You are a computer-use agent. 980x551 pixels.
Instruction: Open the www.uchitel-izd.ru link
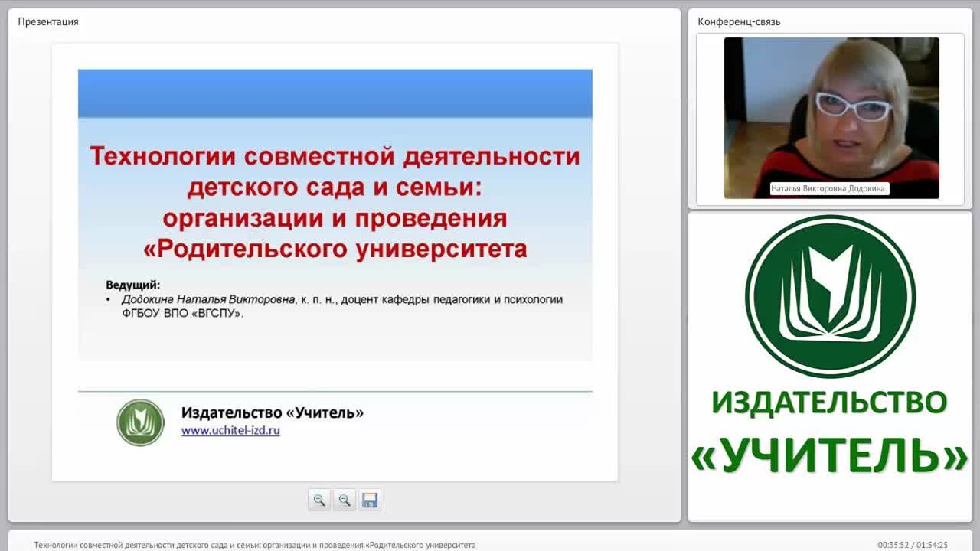230,430
